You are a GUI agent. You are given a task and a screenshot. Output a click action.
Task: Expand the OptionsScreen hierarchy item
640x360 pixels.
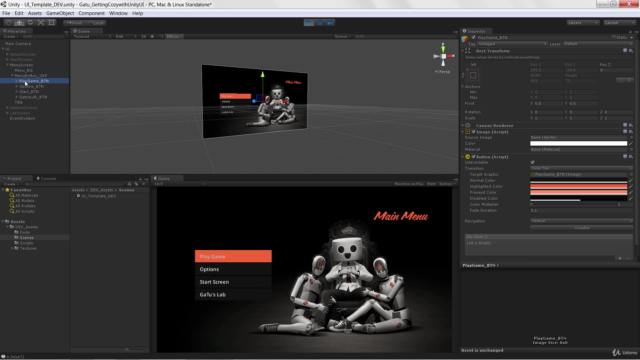[7, 108]
